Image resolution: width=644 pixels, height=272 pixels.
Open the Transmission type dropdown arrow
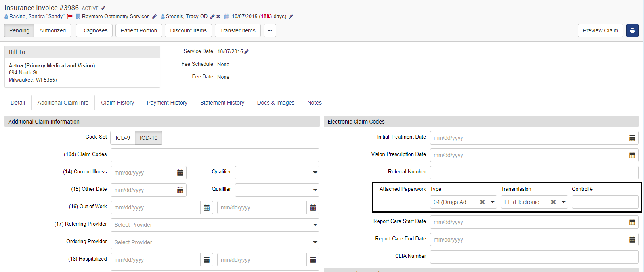click(564, 202)
